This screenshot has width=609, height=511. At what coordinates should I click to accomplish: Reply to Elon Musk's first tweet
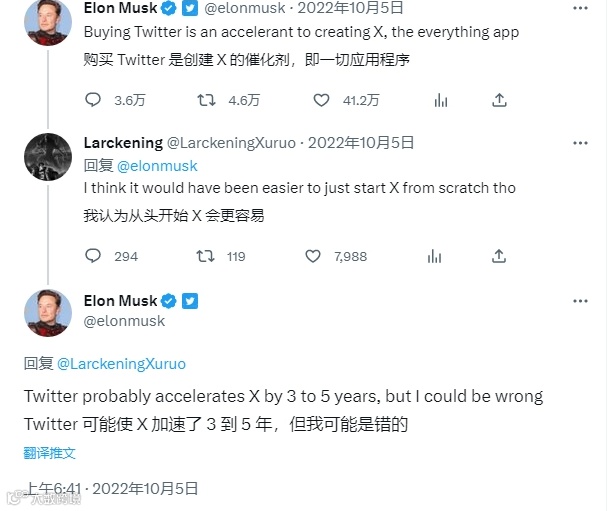[x=93, y=100]
